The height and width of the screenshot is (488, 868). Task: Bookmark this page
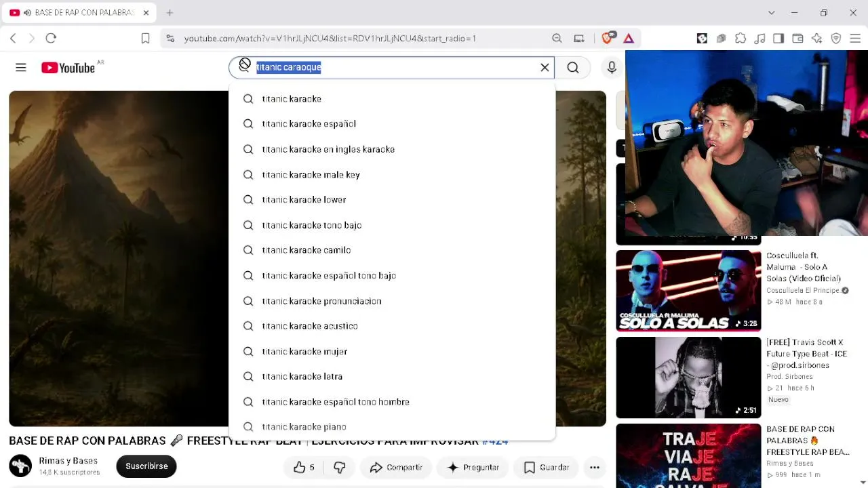(x=145, y=39)
